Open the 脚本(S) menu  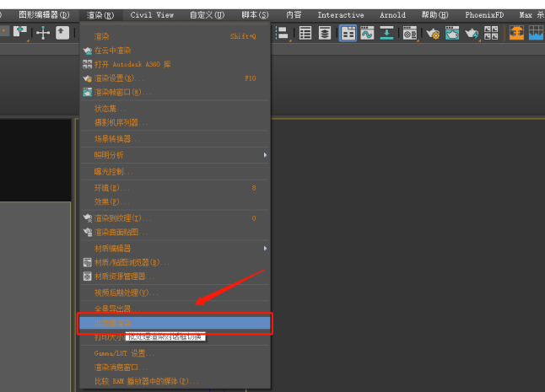[x=255, y=15]
